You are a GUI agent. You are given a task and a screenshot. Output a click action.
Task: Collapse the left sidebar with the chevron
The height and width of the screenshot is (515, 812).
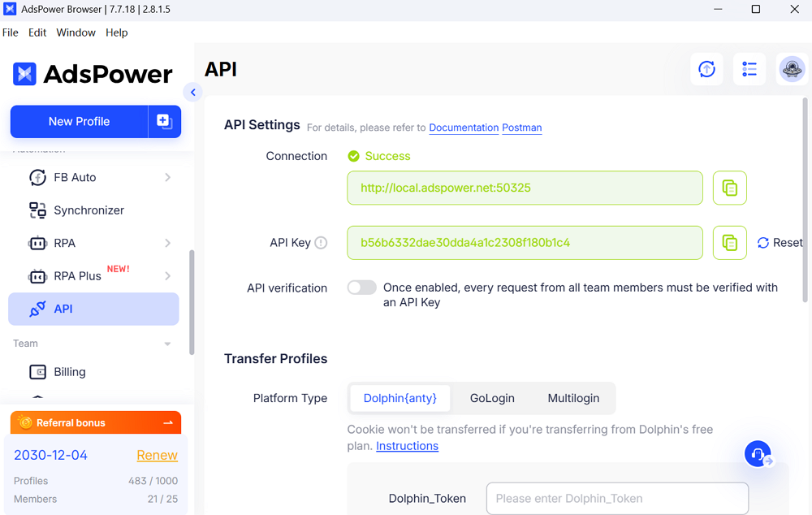(193, 92)
